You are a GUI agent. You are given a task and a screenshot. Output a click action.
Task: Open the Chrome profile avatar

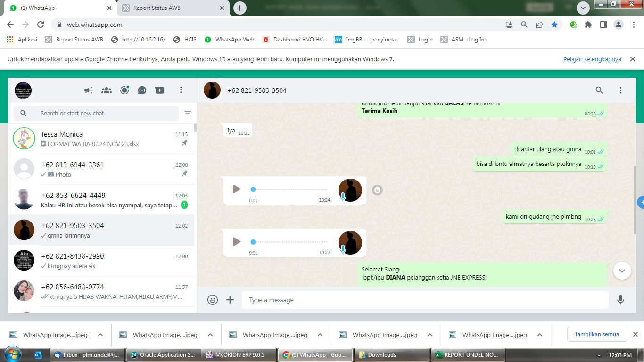click(619, 25)
